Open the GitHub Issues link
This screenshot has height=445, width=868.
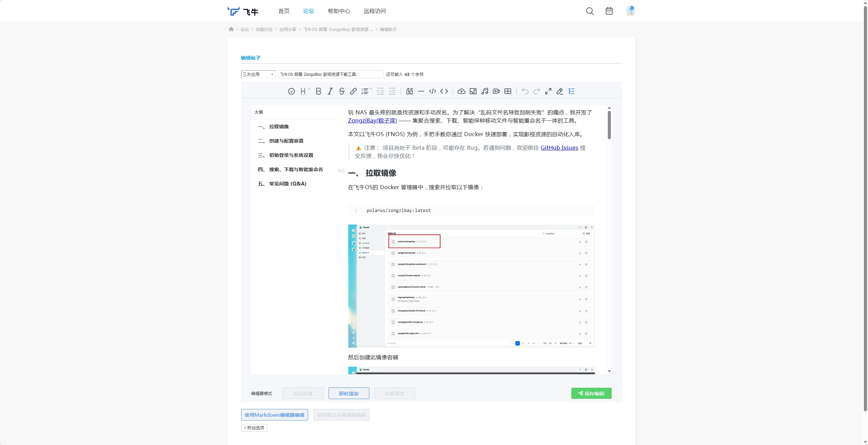point(559,148)
